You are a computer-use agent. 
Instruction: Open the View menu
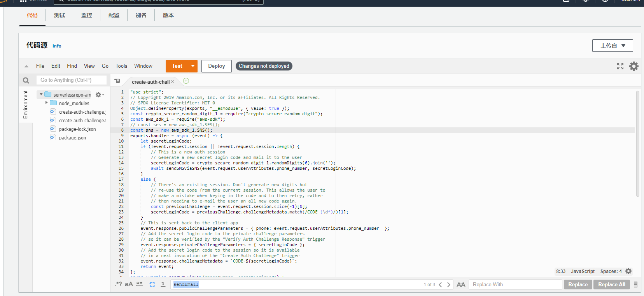89,66
